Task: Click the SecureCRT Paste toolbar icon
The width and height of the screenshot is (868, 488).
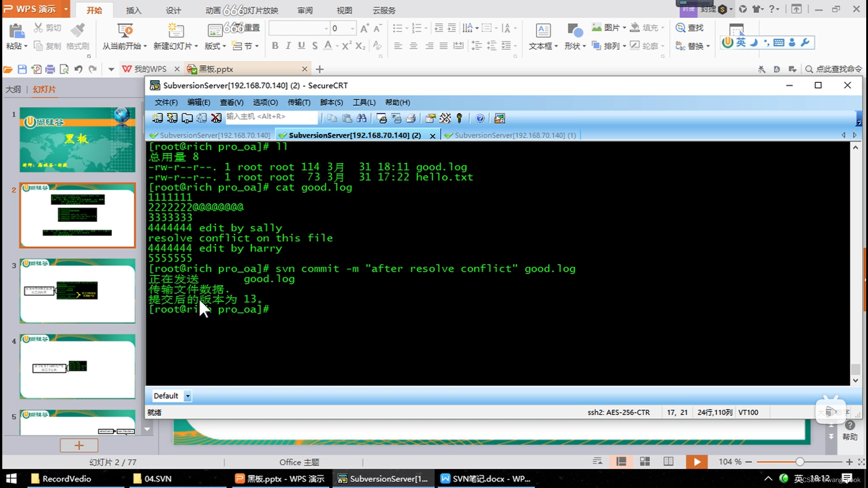Action: [x=347, y=118]
